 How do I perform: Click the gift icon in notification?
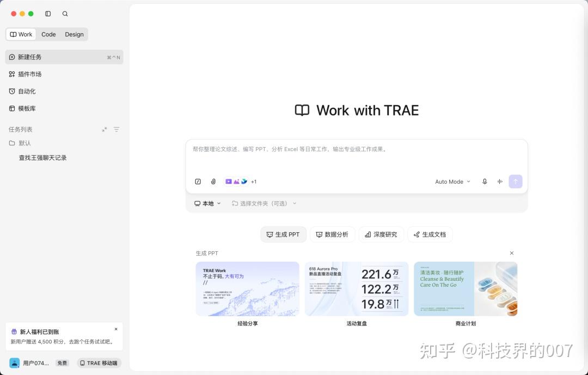pyautogui.click(x=14, y=332)
